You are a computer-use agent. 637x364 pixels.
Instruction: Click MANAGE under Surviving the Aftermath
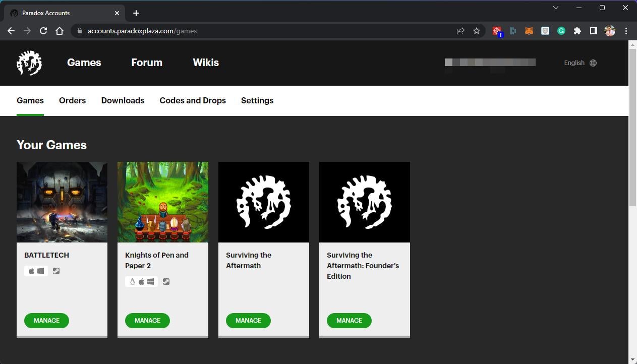click(x=248, y=321)
